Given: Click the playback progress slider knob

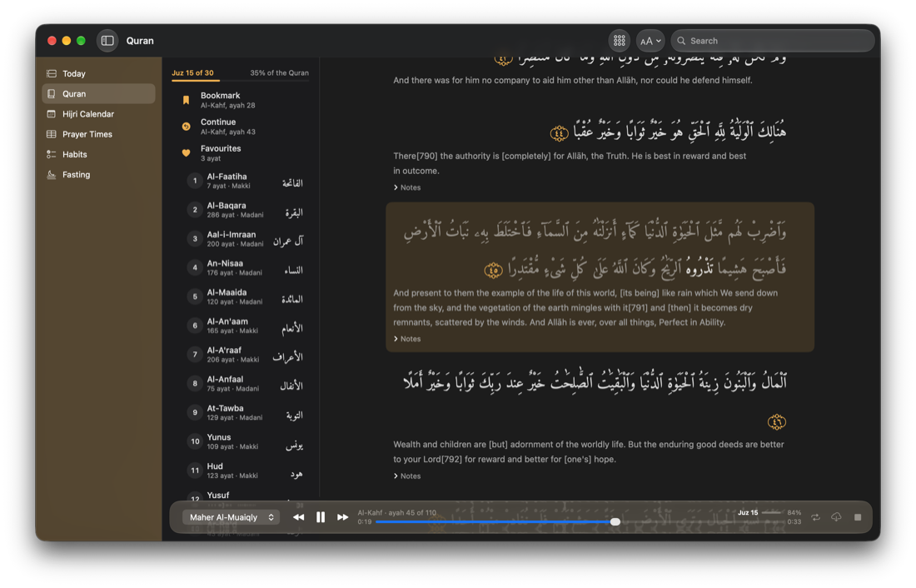Looking at the screenshot, I should [615, 522].
